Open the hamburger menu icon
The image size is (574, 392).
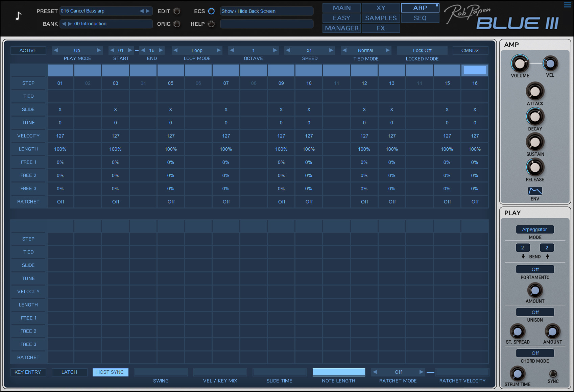point(568,5)
